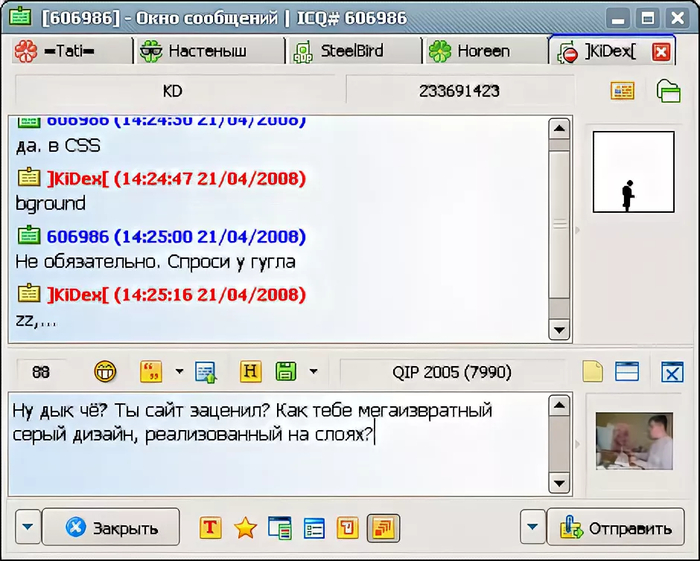Click the green floppy disk save icon
The image size is (700, 561).
click(286, 372)
